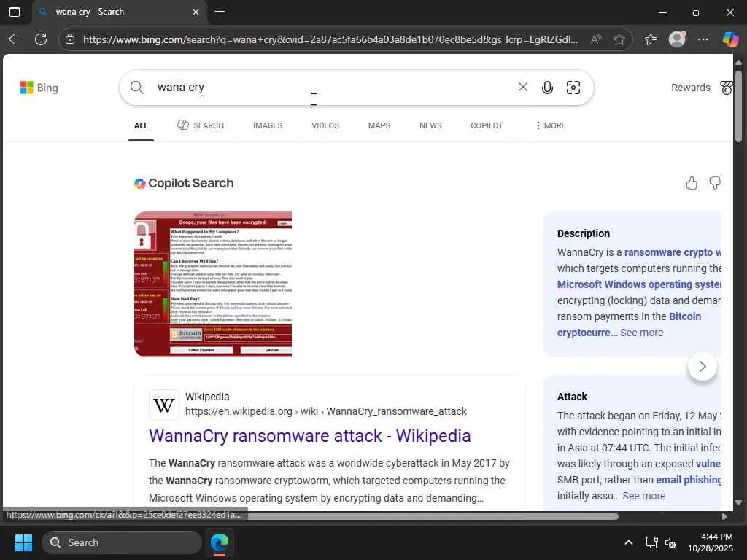The width and height of the screenshot is (747, 560).
Task: Open Read aloud icon in address bar
Action: point(595,39)
